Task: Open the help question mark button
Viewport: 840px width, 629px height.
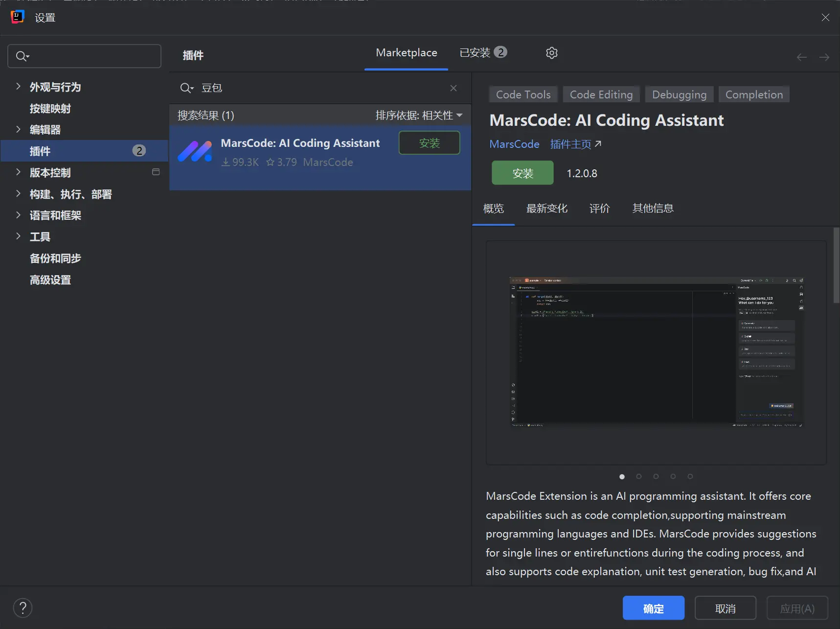Action: click(23, 608)
